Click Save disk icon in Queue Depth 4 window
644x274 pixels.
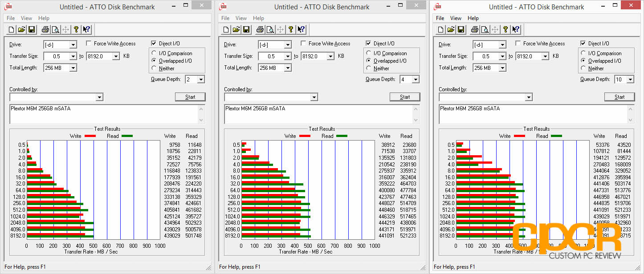tap(246, 30)
